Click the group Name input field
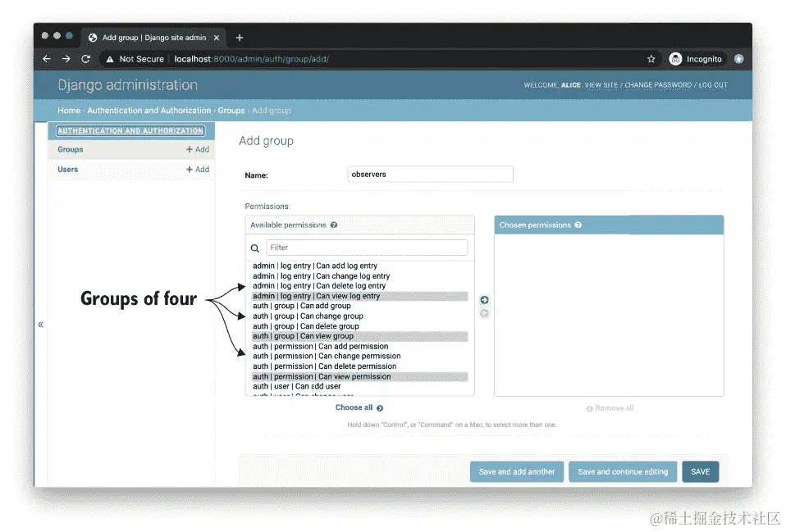The image size is (786, 532). [x=430, y=175]
